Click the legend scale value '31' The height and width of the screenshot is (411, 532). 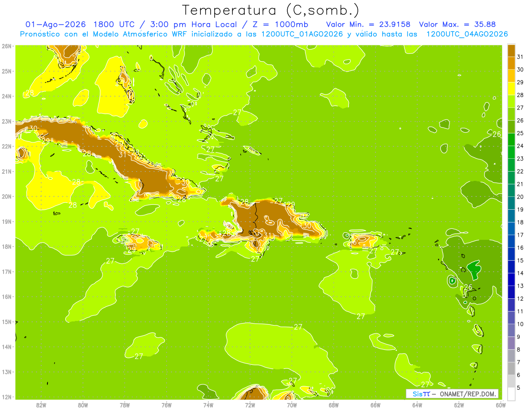pyautogui.click(x=520, y=57)
